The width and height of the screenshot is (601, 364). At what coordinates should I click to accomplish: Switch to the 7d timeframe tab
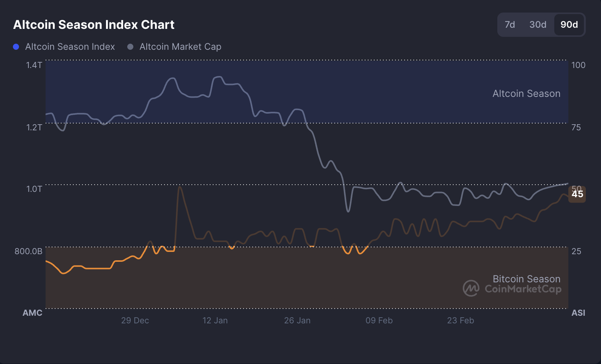click(x=510, y=24)
